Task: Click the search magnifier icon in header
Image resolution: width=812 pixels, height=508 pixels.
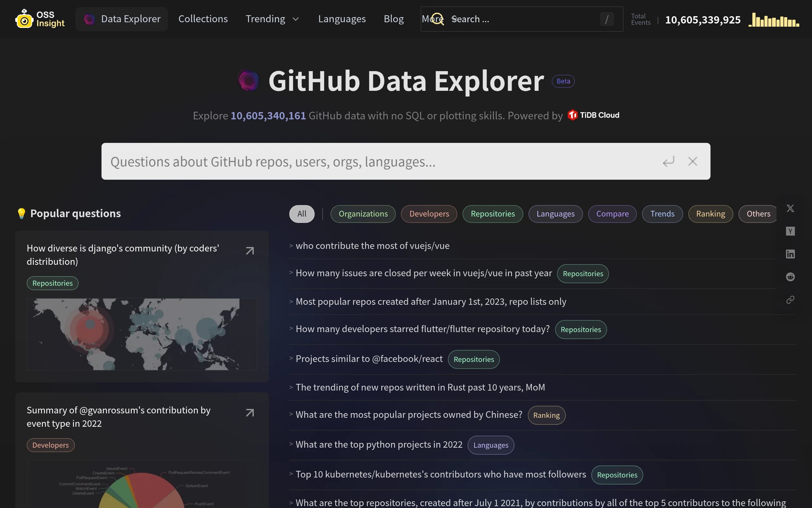Action: tap(437, 19)
